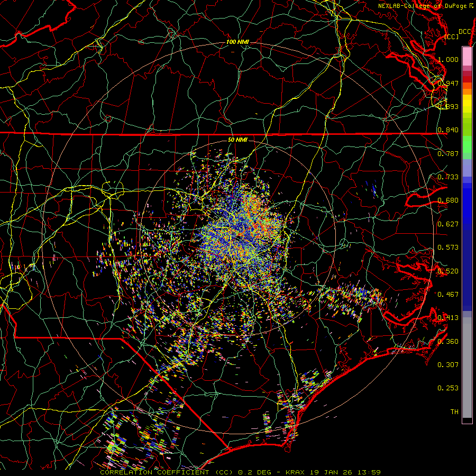Select the 0.947 legend value
The width and height of the screenshot is (476, 476).
(x=448, y=83)
